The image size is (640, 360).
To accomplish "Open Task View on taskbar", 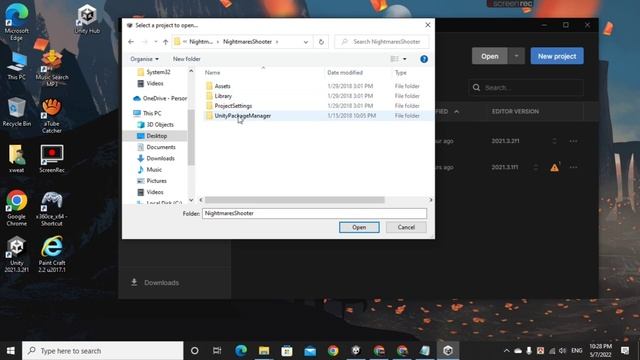I will (x=217, y=351).
